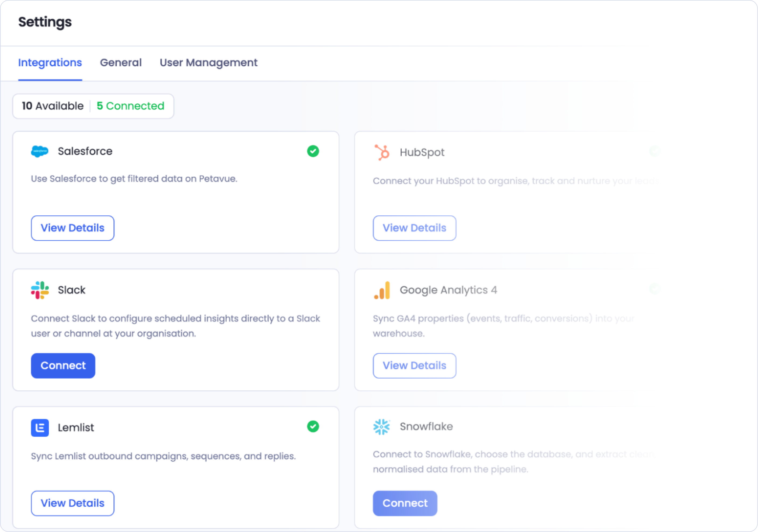Click the green connected checkmark on Salesforce
758x532 pixels.
[313, 151]
